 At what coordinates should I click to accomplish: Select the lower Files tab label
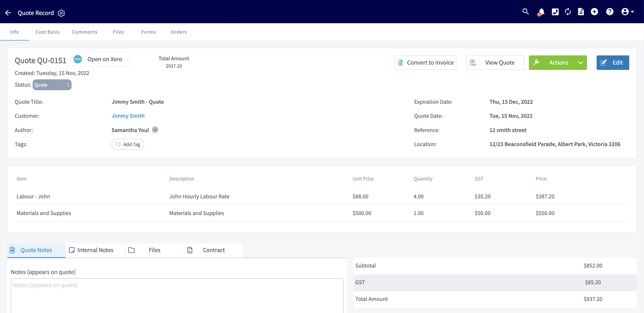click(154, 250)
